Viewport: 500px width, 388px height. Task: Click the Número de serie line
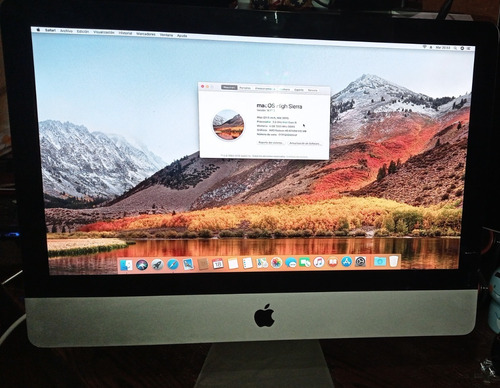(276, 134)
